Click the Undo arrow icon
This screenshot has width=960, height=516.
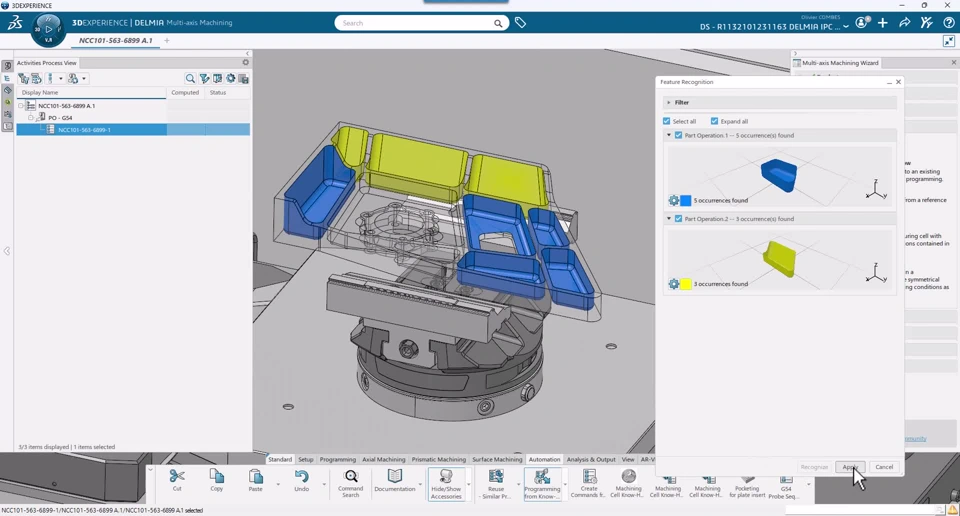(301, 477)
